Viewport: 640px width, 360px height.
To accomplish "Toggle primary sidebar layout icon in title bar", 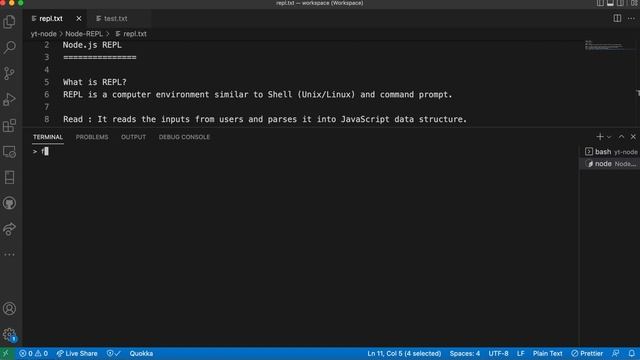I will click(x=600, y=3).
